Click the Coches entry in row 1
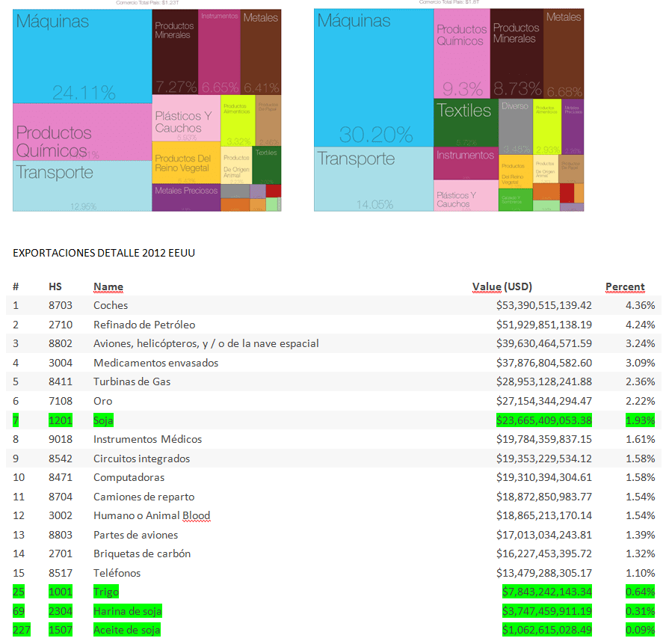The image size is (672, 644). 111,305
